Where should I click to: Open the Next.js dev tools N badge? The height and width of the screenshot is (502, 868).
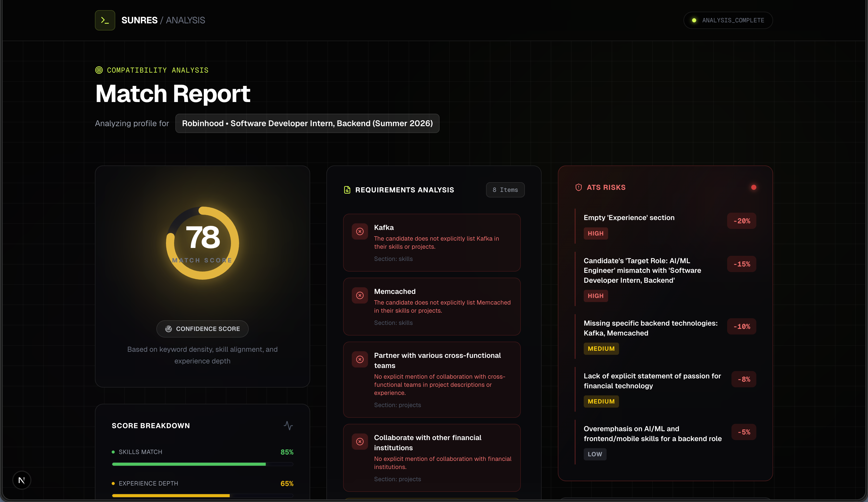coord(22,480)
